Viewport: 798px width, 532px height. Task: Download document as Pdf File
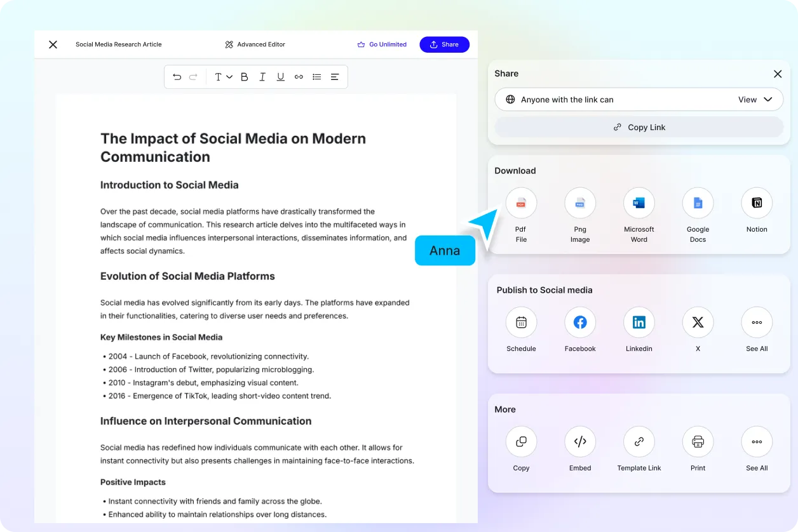[x=521, y=203]
